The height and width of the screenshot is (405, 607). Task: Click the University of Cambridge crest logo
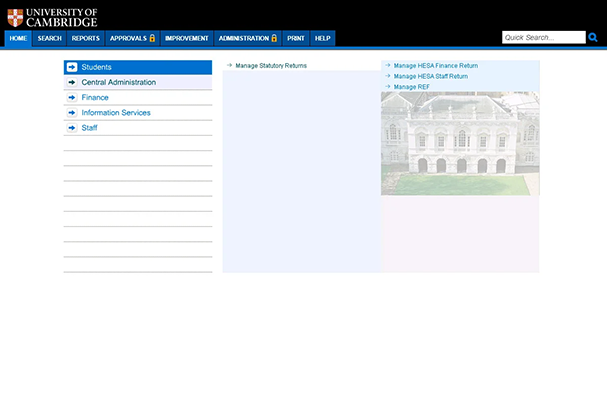coord(15,18)
